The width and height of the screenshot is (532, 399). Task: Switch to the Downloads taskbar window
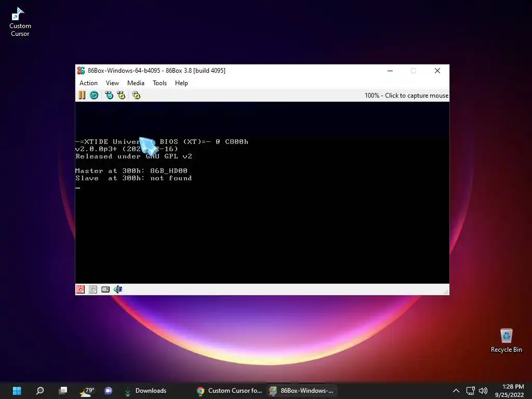[x=145, y=391]
